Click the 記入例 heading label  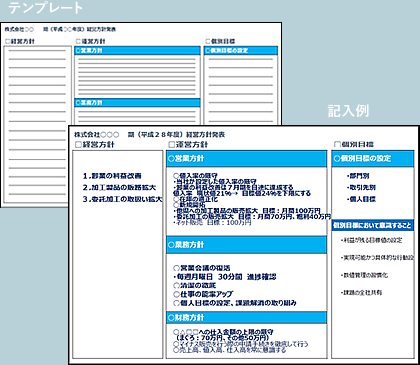[x=348, y=111]
